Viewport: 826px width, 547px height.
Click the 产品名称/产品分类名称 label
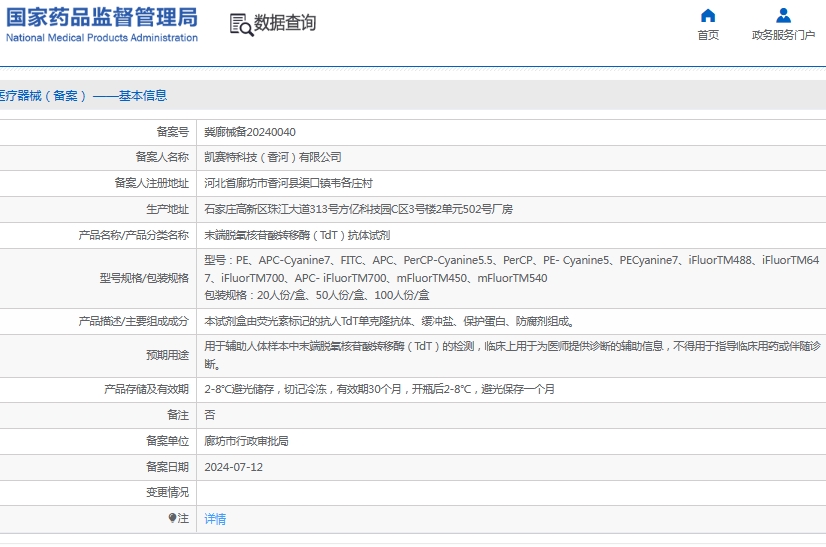point(133,235)
